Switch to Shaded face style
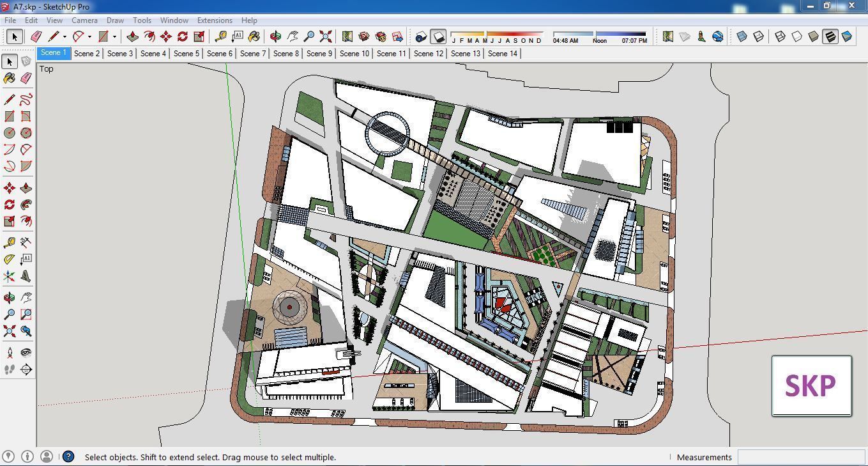The height and width of the screenshot is (466, 868). pyautogui.click(x=814, y=36)
